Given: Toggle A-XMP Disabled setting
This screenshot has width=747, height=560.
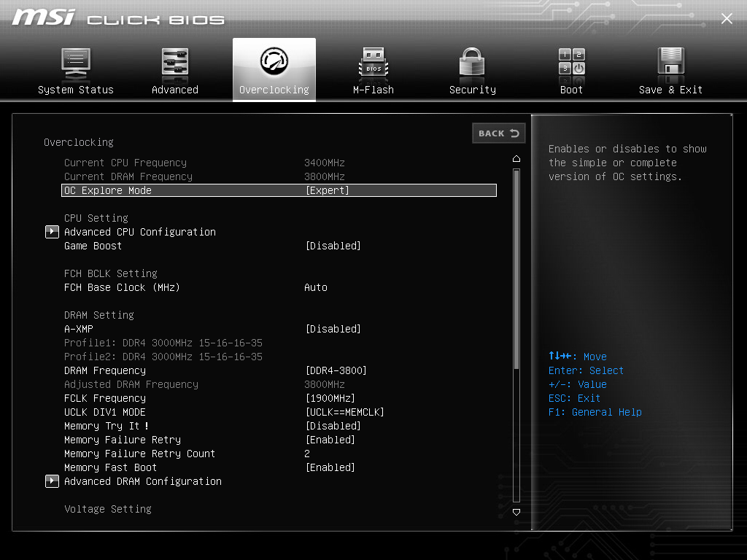Looking at the screenshot, I should pos(333,329).
